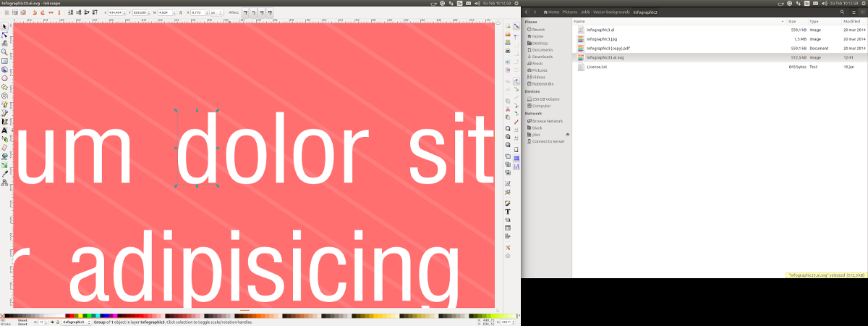Screen dimensions: 868x326
Task: Toggle move patterns affect button
Action: click(270, 12)
